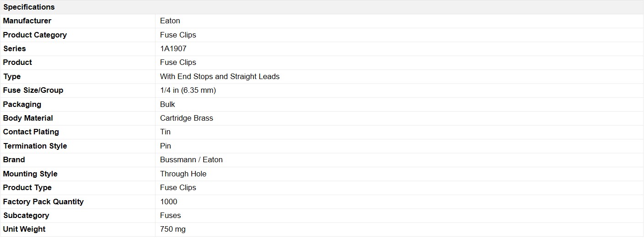Screen dimensions: 644x239
Task: Click the Product Category label
Action: point(35,35)
